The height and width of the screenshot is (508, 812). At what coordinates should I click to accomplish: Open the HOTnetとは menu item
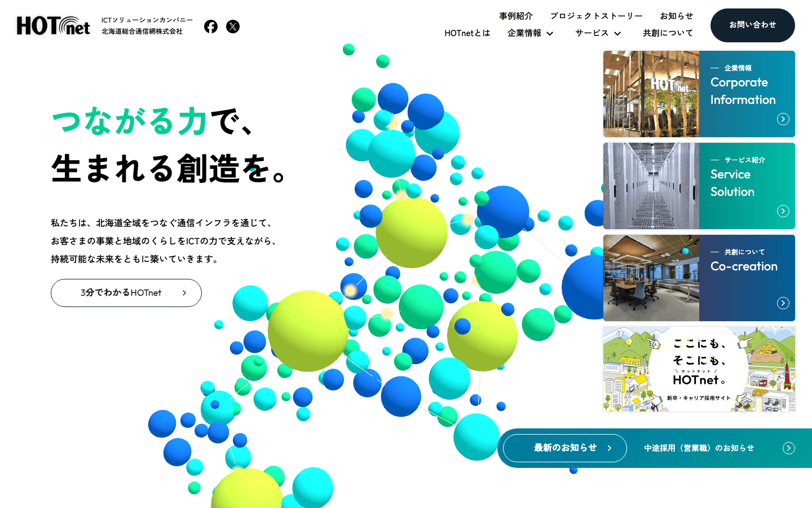tap(467, 33)
